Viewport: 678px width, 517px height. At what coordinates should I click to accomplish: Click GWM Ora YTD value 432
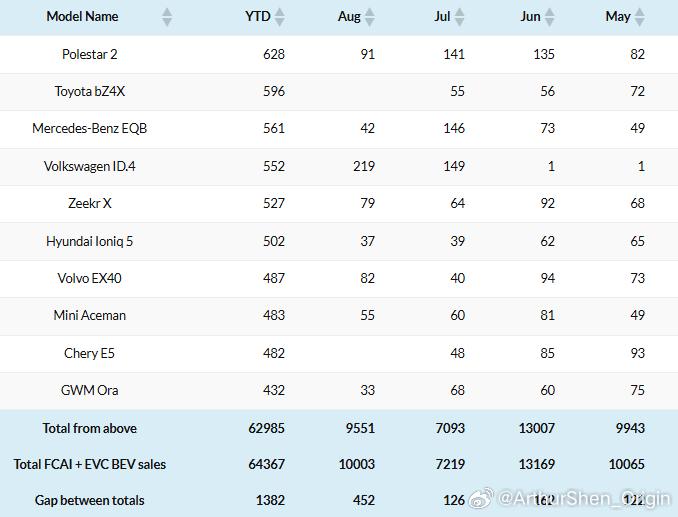(274, 390)
